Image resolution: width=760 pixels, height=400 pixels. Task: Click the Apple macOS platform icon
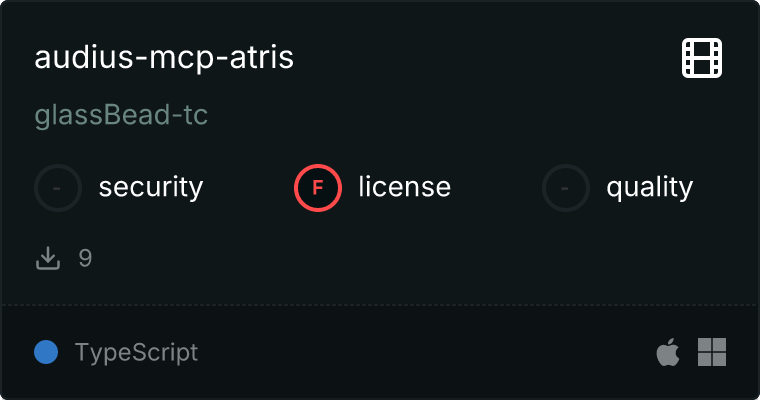coord(667,352)
